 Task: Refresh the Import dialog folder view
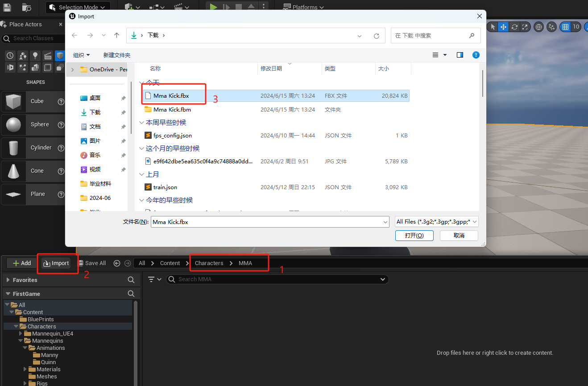(x=377, y=36)
